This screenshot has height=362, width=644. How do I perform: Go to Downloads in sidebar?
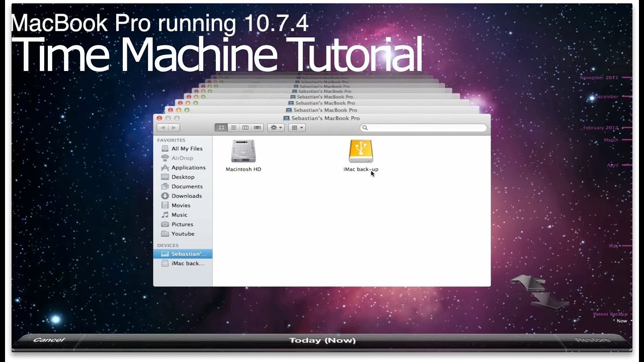[183, 196]
